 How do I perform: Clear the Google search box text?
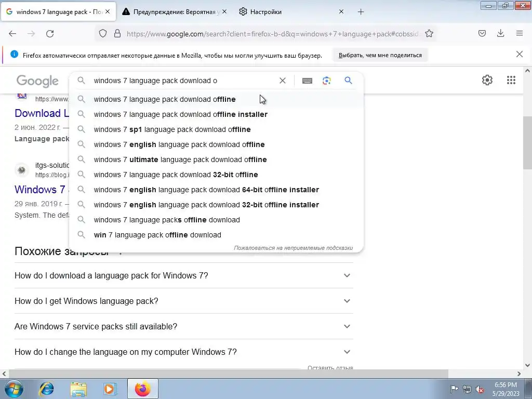point(282,81)
